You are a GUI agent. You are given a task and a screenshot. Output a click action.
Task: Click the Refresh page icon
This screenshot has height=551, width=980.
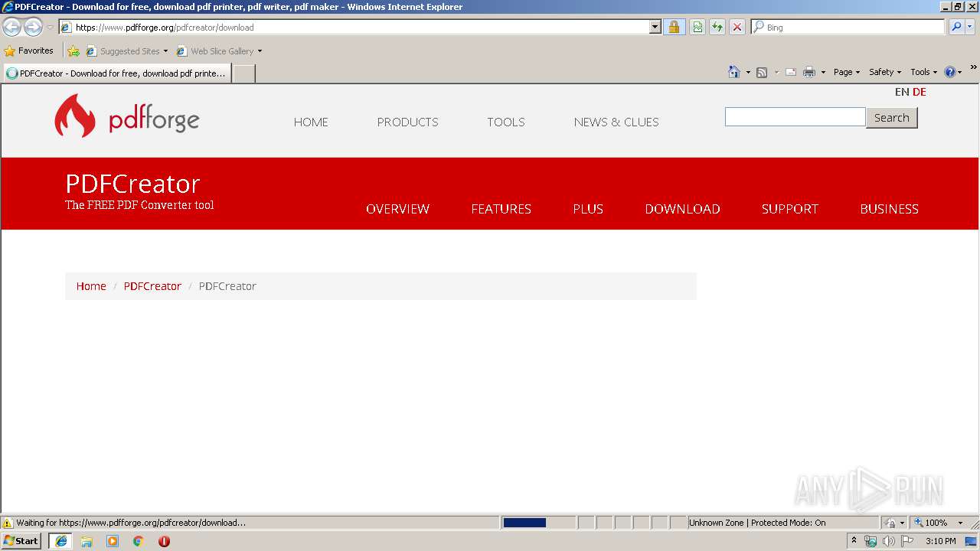coord(717,28)
